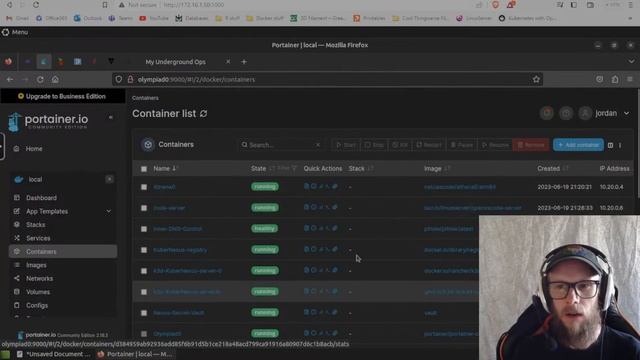Screen dimensions: 640x360
Task: Toggle the select-all containers checkbox
Action: coord(144,169)
